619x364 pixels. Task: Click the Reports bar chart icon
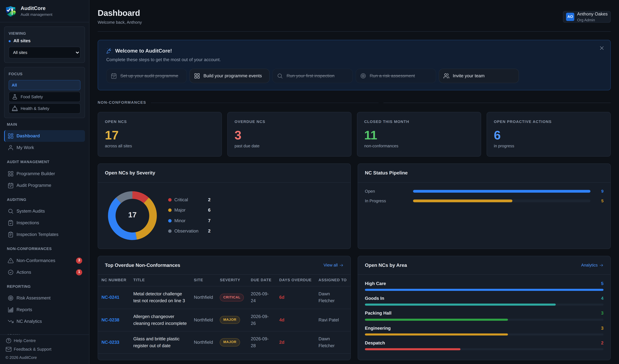(x=11, y=310)
